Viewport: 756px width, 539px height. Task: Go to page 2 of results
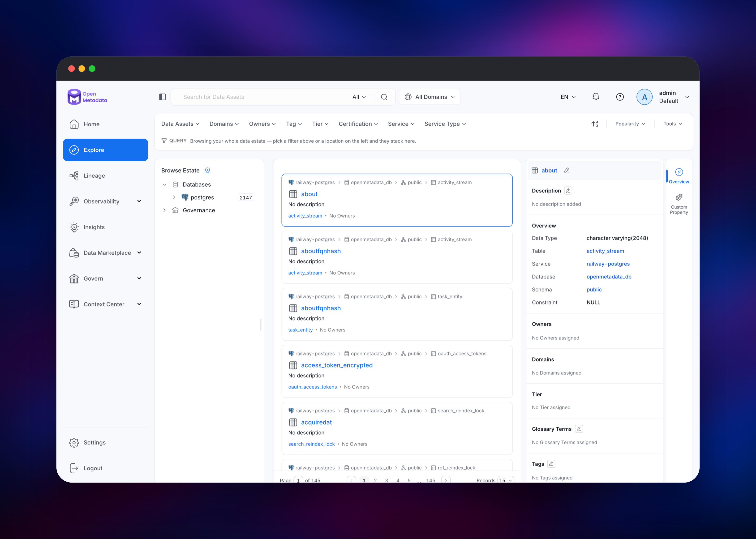(375, 480)
